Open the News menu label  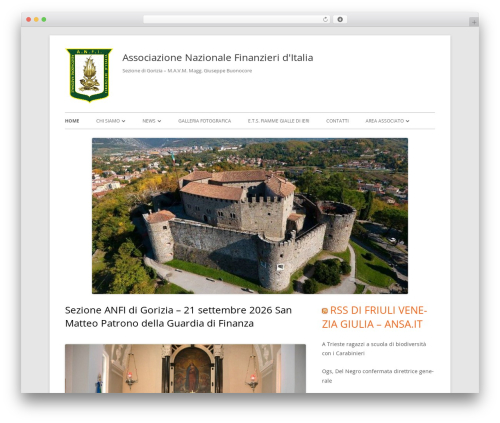pyautogui.click(x=149, y=121)
